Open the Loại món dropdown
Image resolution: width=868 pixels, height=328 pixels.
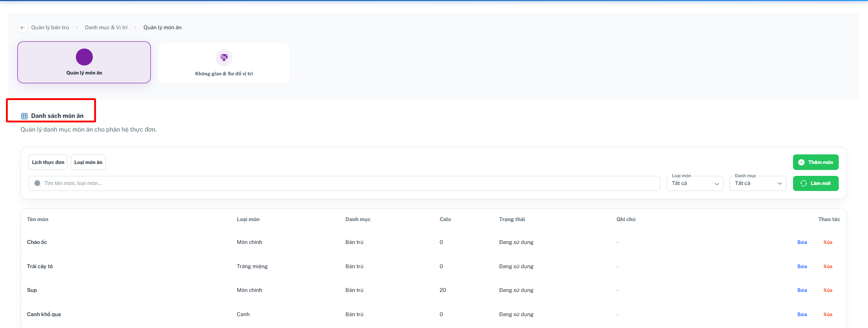(x=695, y=183)
